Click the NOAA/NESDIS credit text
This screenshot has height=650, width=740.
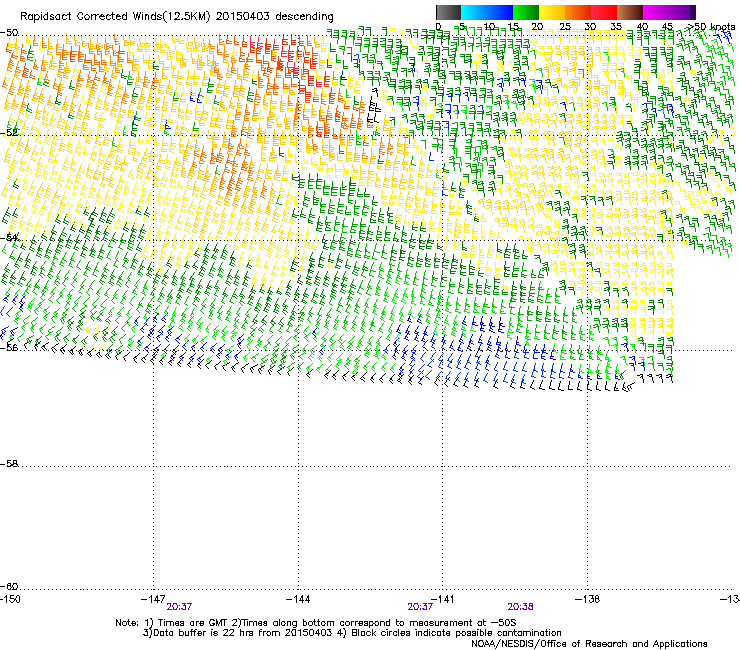pyautogui.click(x=589, y=644)
